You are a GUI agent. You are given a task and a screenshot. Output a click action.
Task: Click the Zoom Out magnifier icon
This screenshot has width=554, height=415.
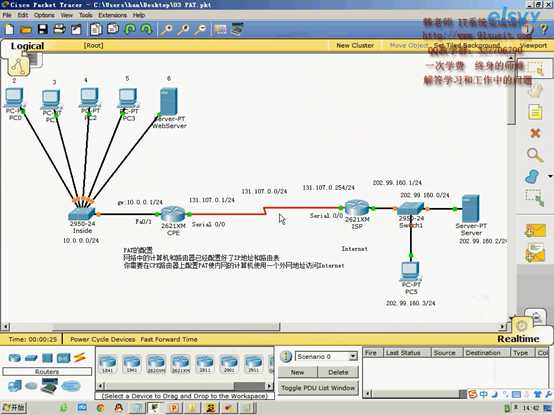[200, 29]
